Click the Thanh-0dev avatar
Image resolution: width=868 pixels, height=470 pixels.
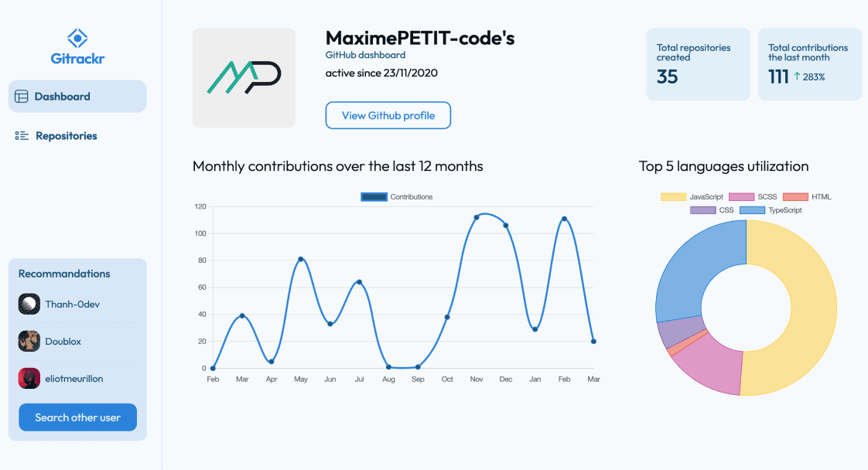tap(29, 305)
